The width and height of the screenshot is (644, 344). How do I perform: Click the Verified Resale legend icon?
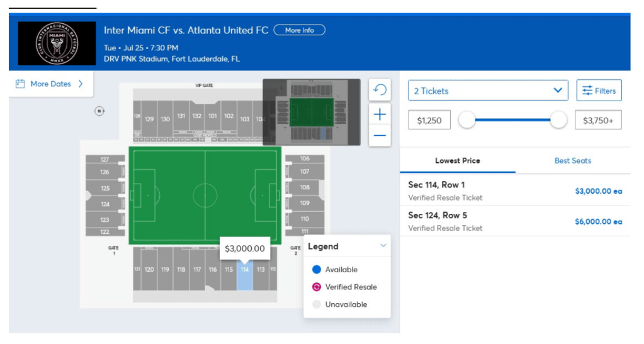317,287
